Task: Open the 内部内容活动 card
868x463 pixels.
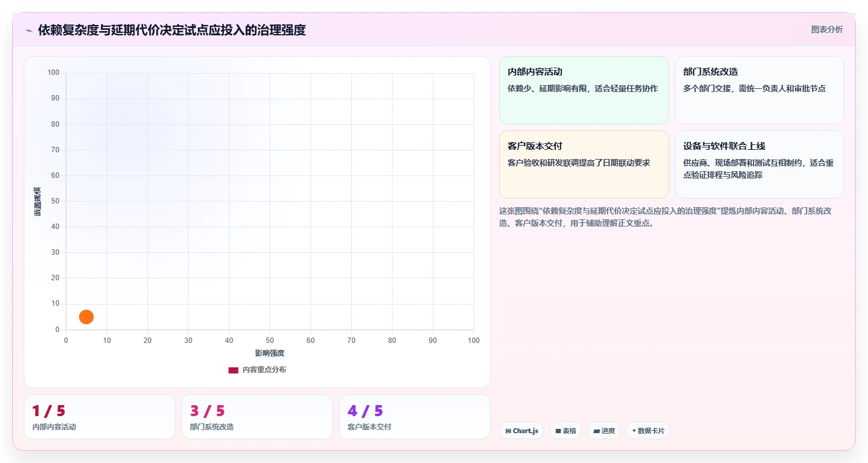Action: tap(584, 90)
